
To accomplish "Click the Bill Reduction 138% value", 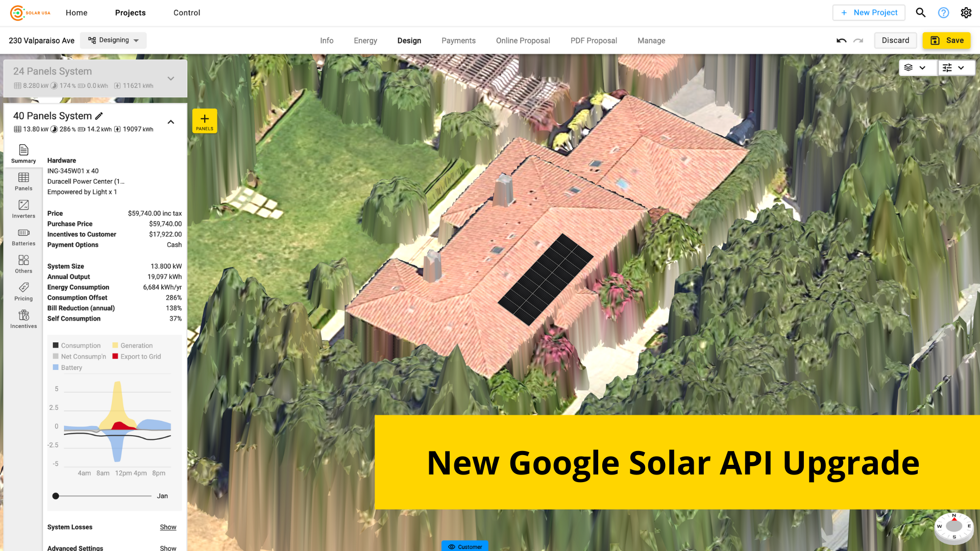I will click(x=174, y=308).
